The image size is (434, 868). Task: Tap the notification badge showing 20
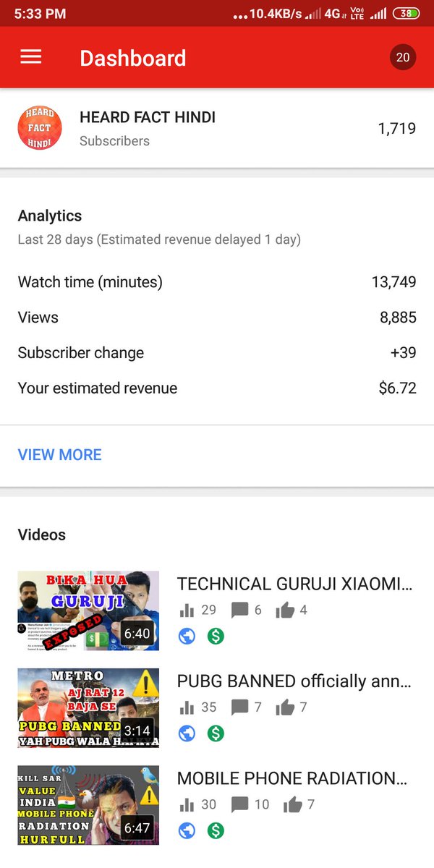pyautogui.click(x=403, y=57)
